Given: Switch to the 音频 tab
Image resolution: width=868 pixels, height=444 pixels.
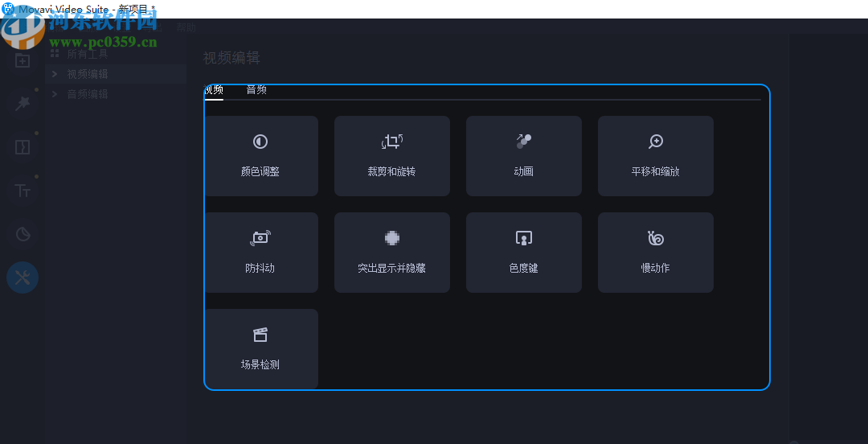Looking at the screenshot, I should (256, 90).
